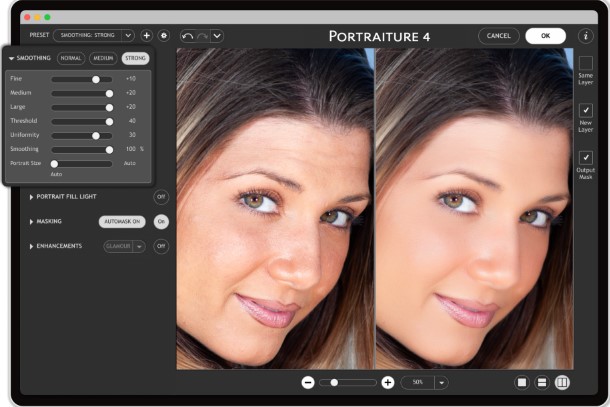
Task: Enable the Same Layer checkbox
Action: pyautogui.click(x=586, y=63)
